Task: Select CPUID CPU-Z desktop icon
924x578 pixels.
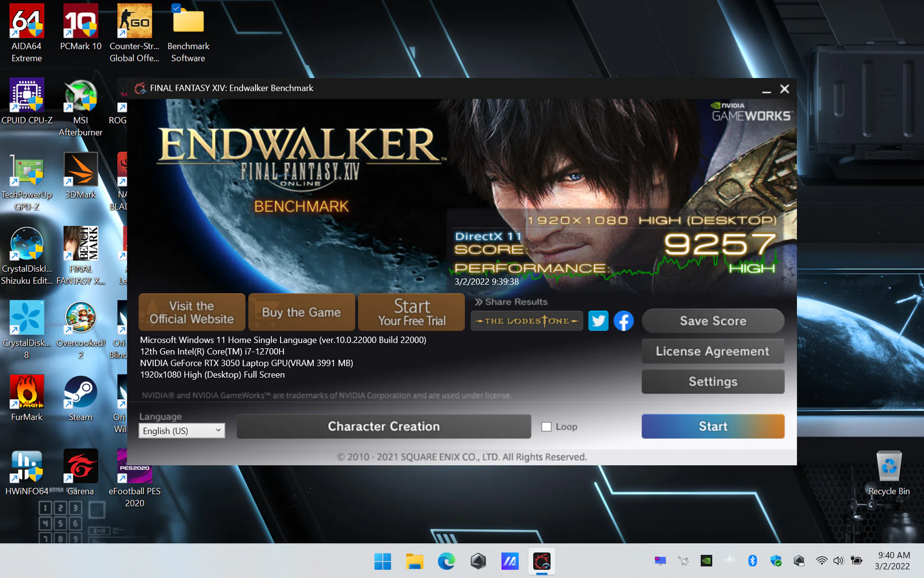Action: (27, 102)
